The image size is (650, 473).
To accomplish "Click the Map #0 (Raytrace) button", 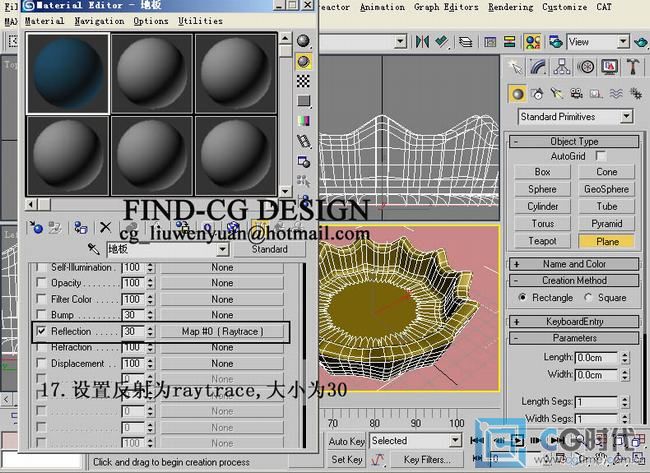I will tap(222, 331).
